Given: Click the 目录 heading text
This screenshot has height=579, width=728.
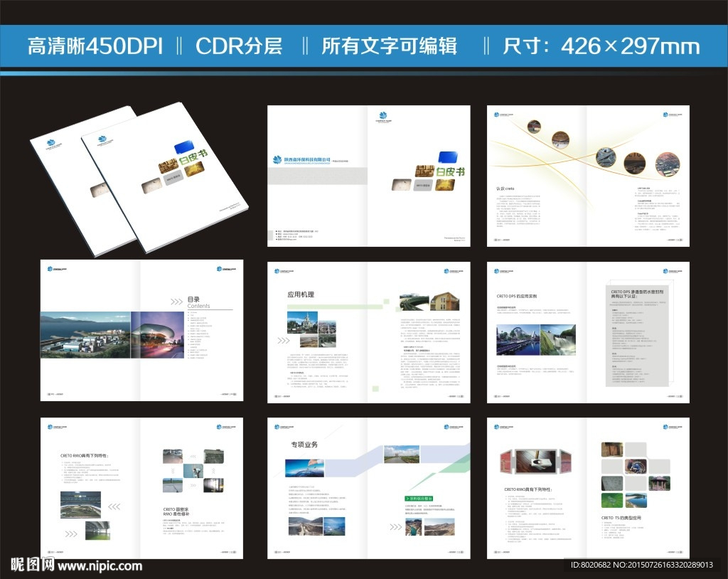Looking at the screenshot, I should (193, 299).
